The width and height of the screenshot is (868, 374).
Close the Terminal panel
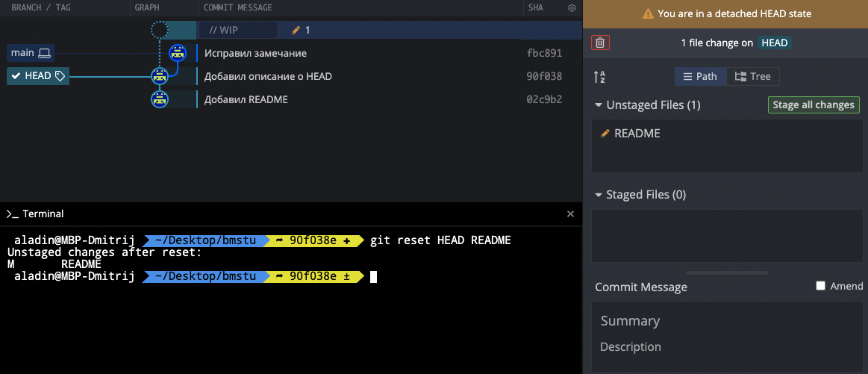coord(570,214)
